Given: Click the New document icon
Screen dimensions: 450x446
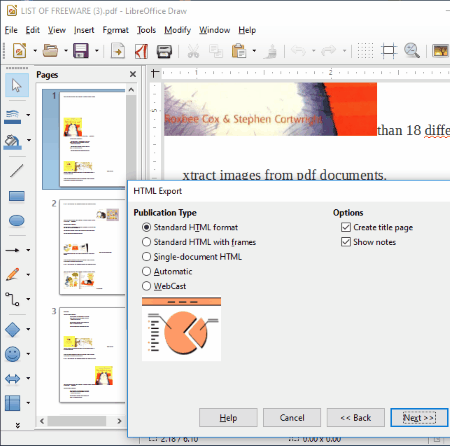Looking at the screenshot, I should (19, 51).
